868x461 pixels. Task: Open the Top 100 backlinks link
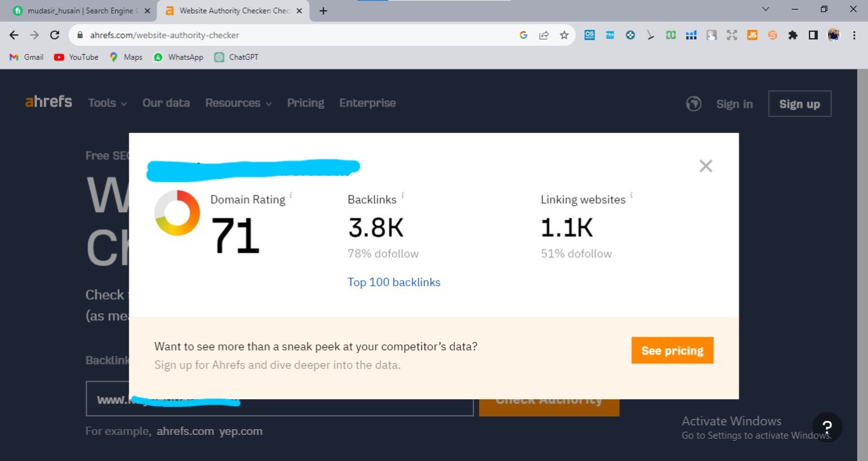point(393,282)
